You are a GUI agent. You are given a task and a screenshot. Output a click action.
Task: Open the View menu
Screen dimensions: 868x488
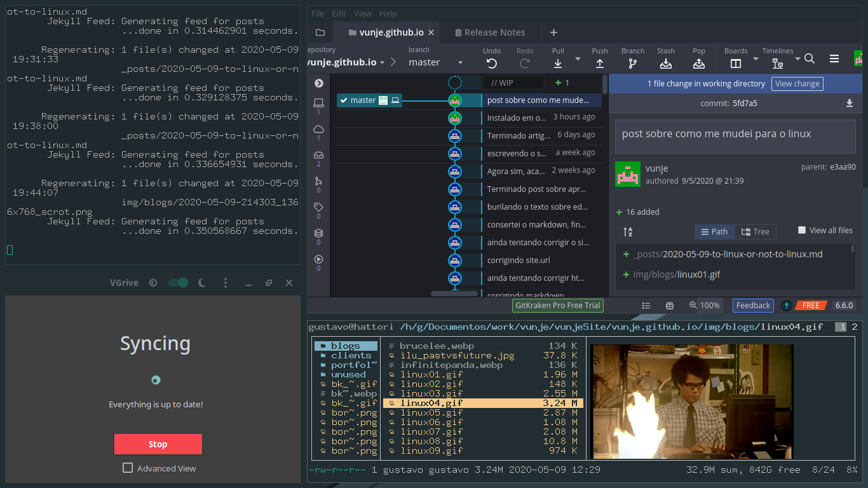pyautogui.click(x=363, y=13)
